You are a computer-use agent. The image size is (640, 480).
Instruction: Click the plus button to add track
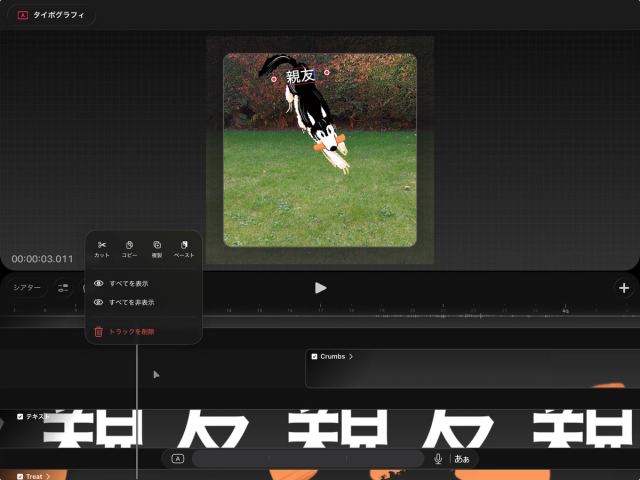pos(624,288)
